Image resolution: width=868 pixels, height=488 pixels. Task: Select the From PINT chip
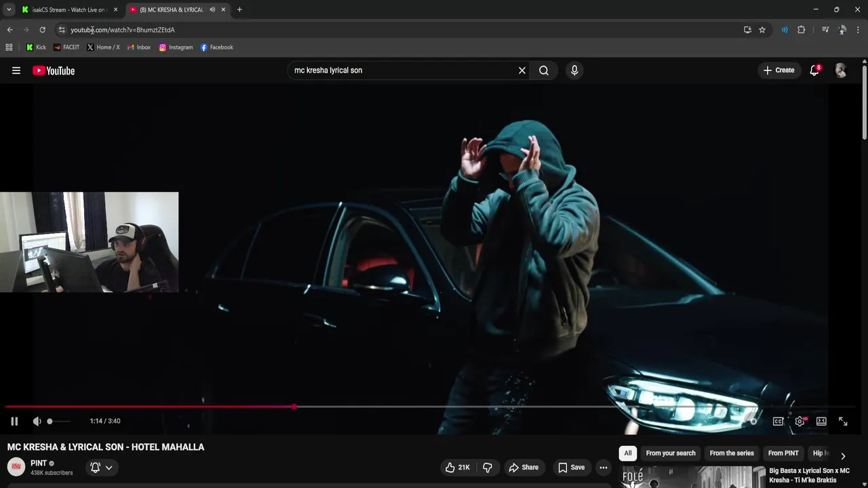click(783, 453)
